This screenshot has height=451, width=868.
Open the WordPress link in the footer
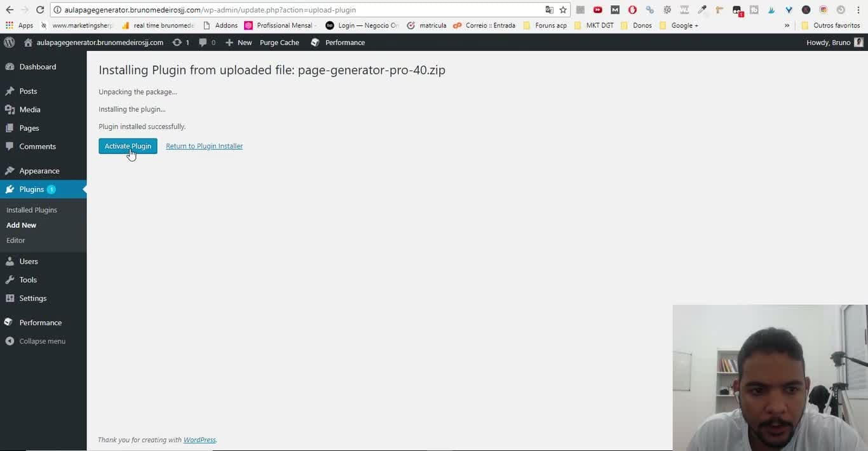point(200,440)
